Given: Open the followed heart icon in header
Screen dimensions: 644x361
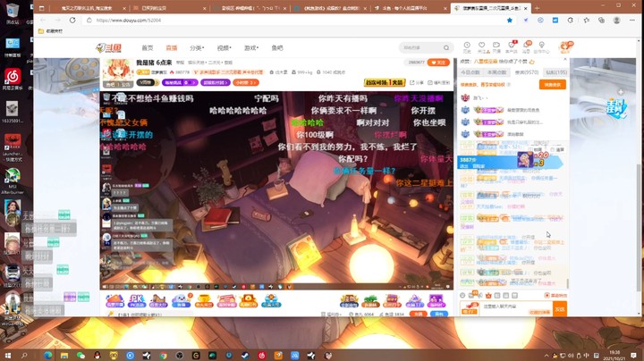Looking at the screenshot, I should 482,46.
